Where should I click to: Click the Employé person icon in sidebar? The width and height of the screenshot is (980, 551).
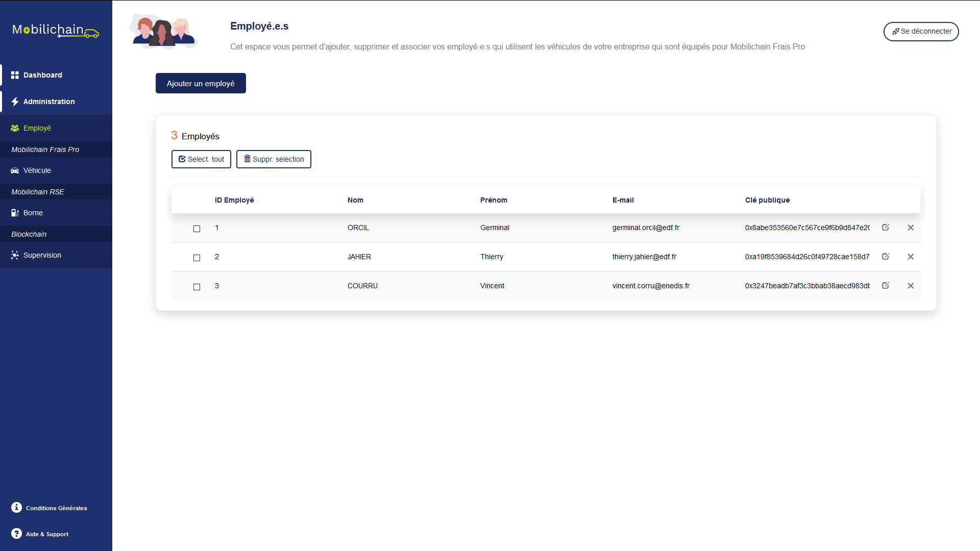pyautogui.click(x=15, y=128)
